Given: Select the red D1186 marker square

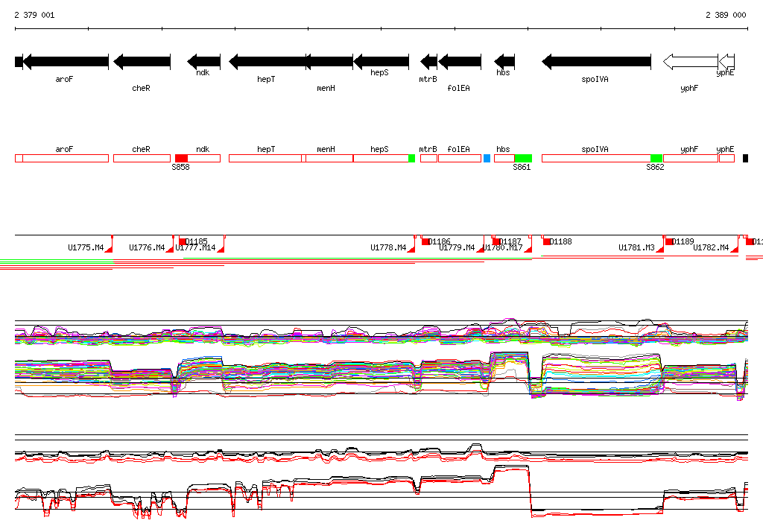Looking at the screenshot, I should point(425,241).
